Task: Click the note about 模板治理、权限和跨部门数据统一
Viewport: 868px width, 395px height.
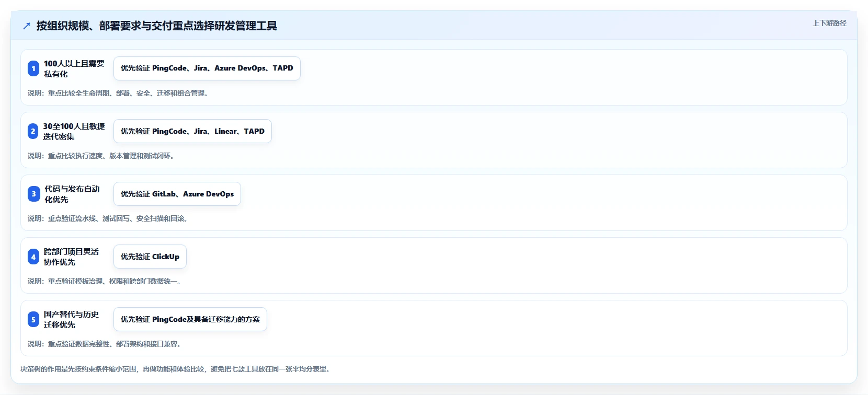Action: (106, 281)
